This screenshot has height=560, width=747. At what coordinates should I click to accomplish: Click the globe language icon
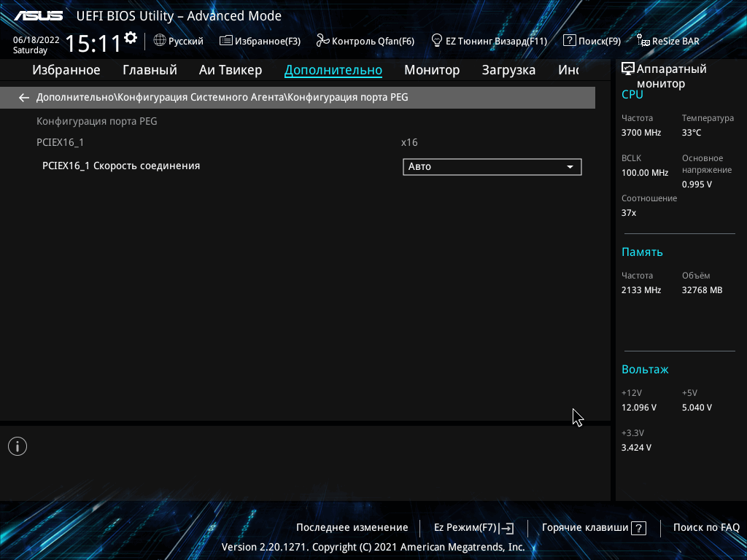(160, 41)
